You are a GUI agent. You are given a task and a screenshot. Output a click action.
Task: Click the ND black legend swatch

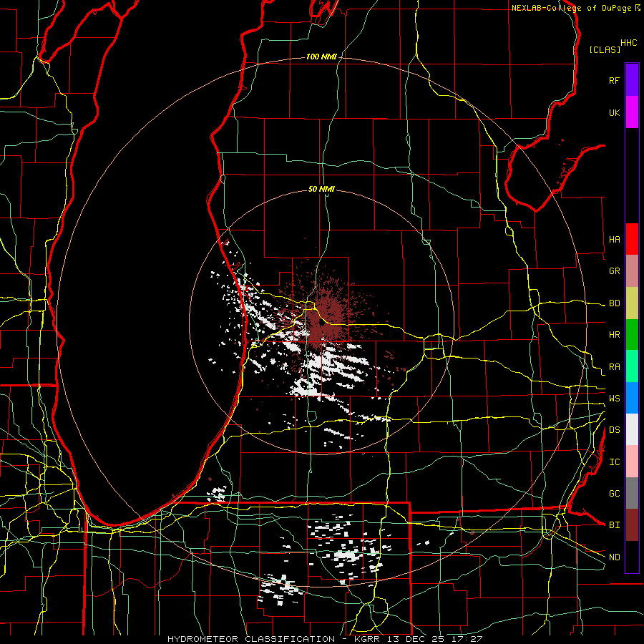[632, 557]
